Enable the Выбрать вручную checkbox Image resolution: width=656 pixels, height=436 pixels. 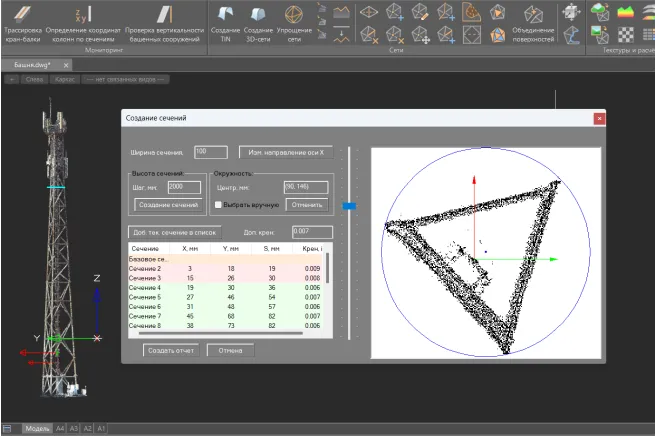(x=218, y=205)
